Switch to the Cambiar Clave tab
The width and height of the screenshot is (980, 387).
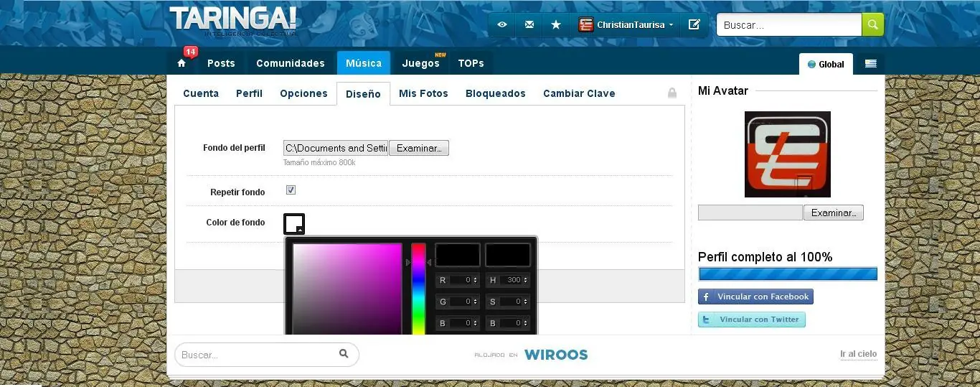pyautogui.click(x=579, y=93)
